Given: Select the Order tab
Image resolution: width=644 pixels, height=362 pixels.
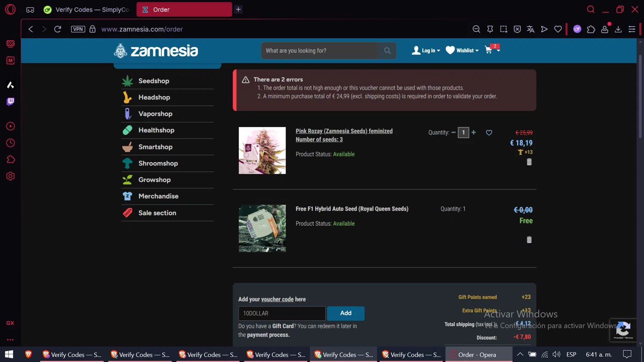Looking at the screenshot, I should point(184,9).
